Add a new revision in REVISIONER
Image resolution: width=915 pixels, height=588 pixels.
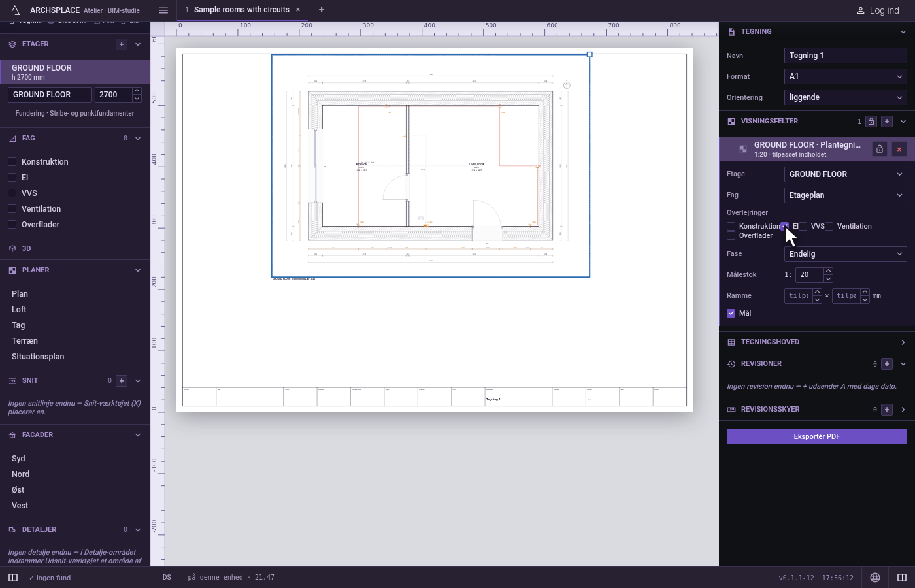[887, 364]
